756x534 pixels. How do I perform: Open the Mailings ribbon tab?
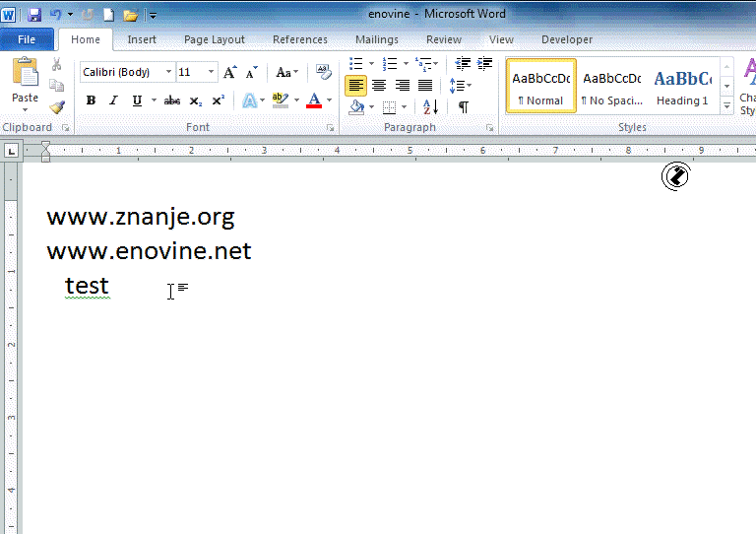click(376, 39)
